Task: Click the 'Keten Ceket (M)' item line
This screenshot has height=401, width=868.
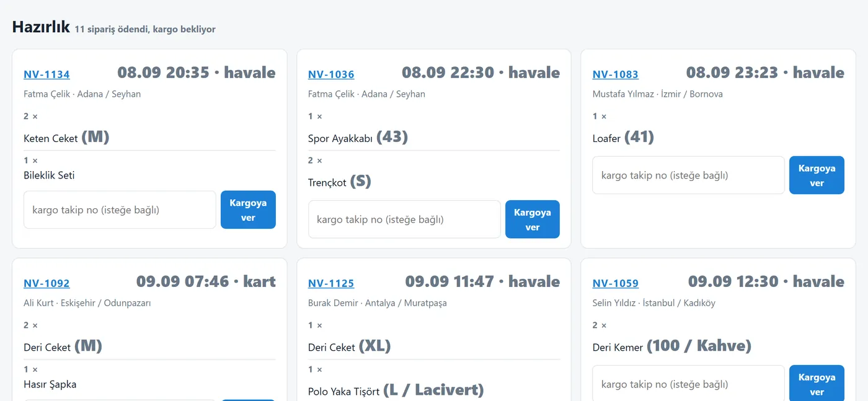Action: tap(66, 137)
